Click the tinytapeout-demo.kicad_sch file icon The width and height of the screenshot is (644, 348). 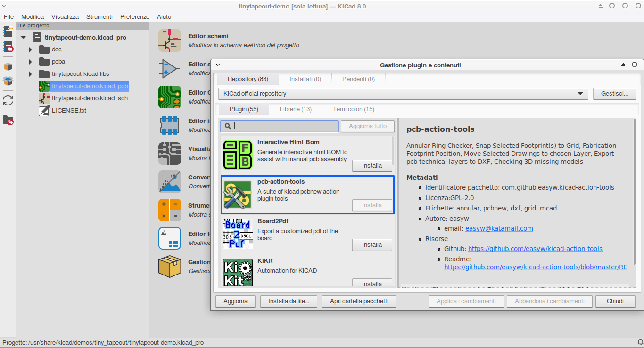pos(44,98)
